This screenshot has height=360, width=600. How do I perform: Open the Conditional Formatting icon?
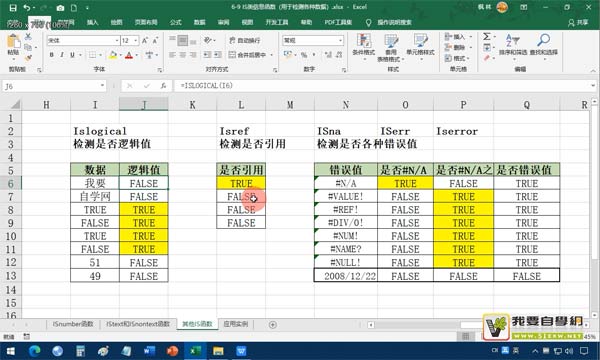364,41
